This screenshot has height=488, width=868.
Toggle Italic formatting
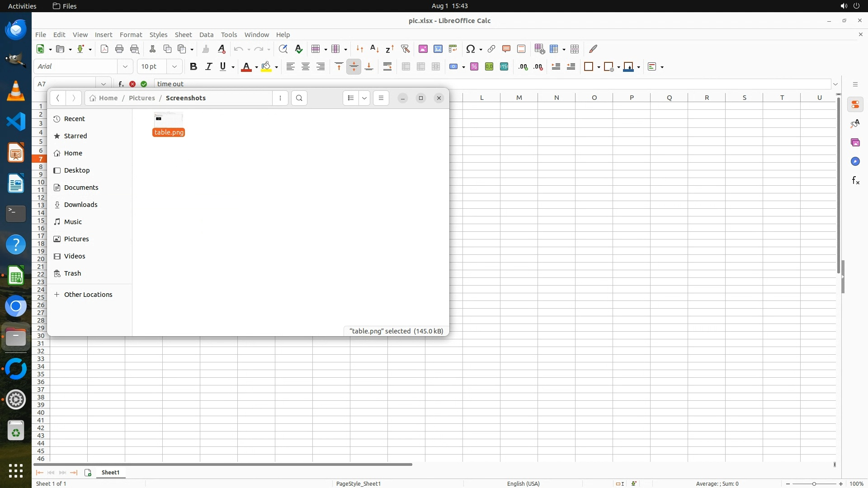(208, 67)
